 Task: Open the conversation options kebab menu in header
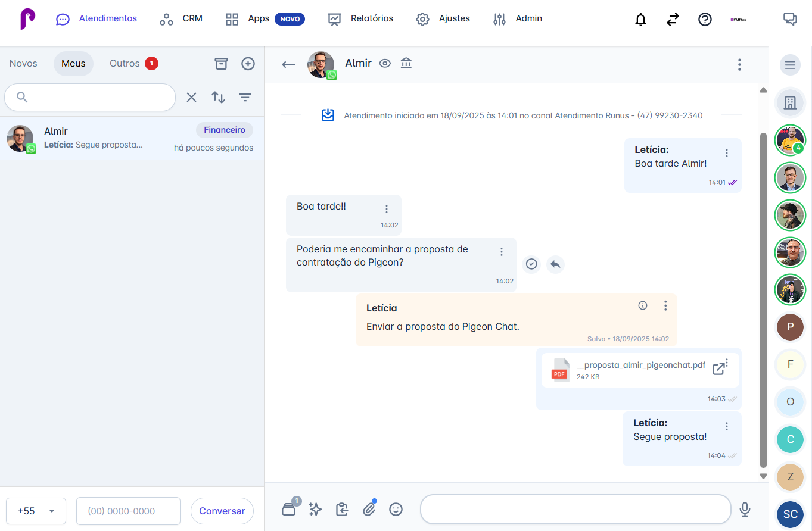click(x=739, y=64)
